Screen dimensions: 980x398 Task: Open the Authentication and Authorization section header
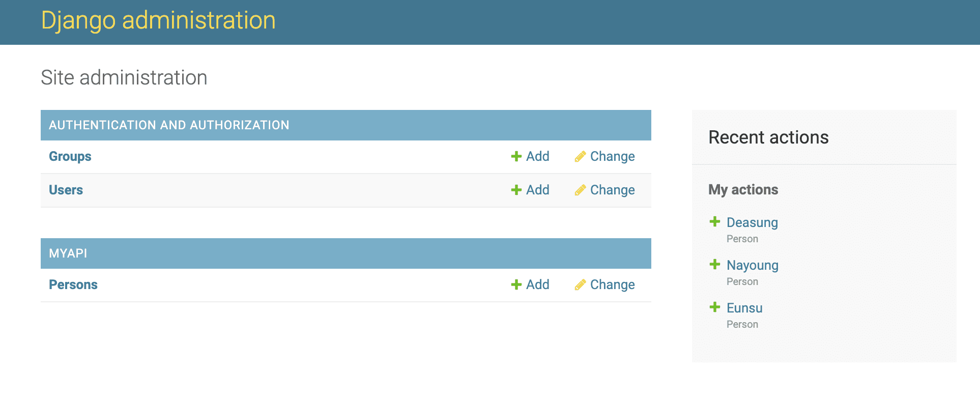coord(169,125)
